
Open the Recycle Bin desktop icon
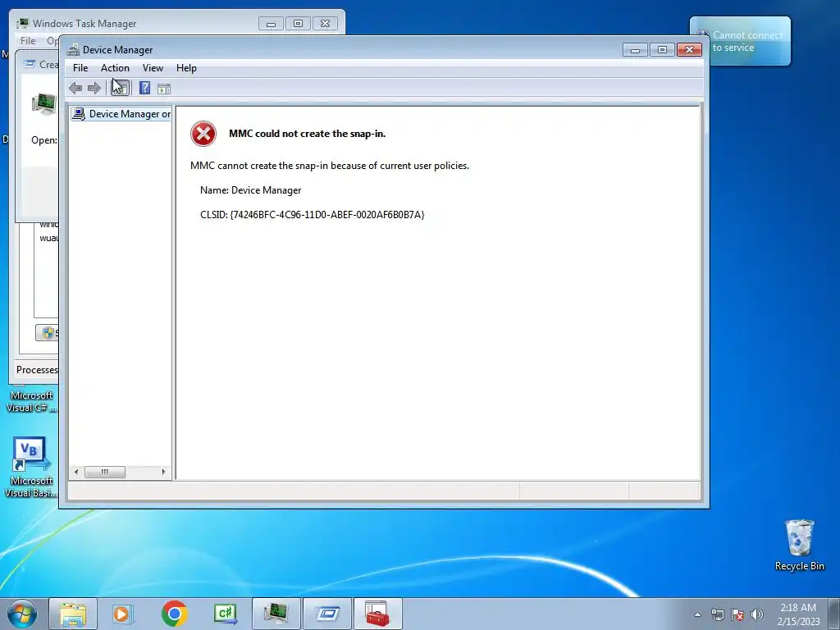pyautogui.click(x=799, y=545)
